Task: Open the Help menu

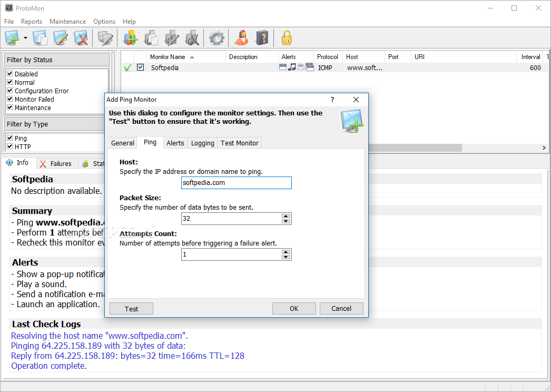Action: click(129, 22)
